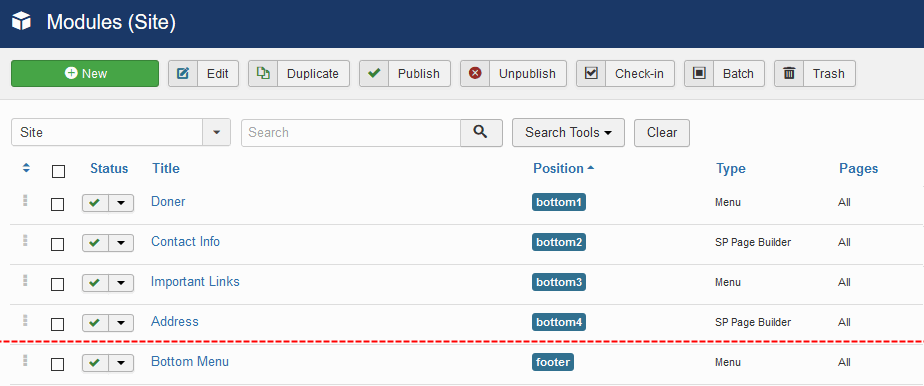The image size is (924, 386).
Task: Open the Doner module link
Action: point(168,202)
